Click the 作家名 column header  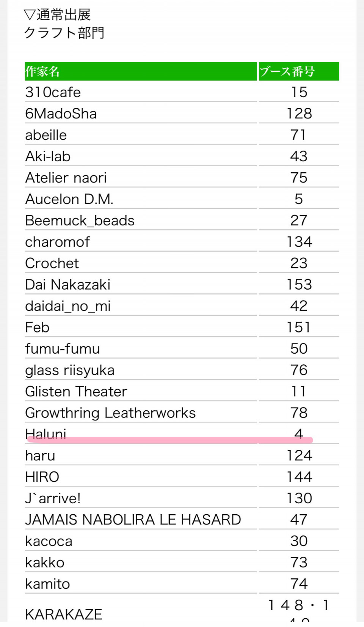point(42,71)
